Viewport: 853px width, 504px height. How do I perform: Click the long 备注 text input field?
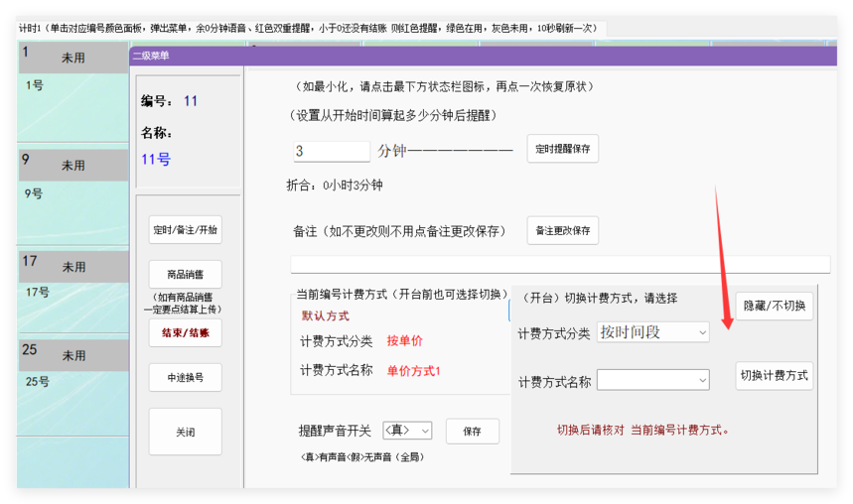pyautogui.click(x=560, y=264)
